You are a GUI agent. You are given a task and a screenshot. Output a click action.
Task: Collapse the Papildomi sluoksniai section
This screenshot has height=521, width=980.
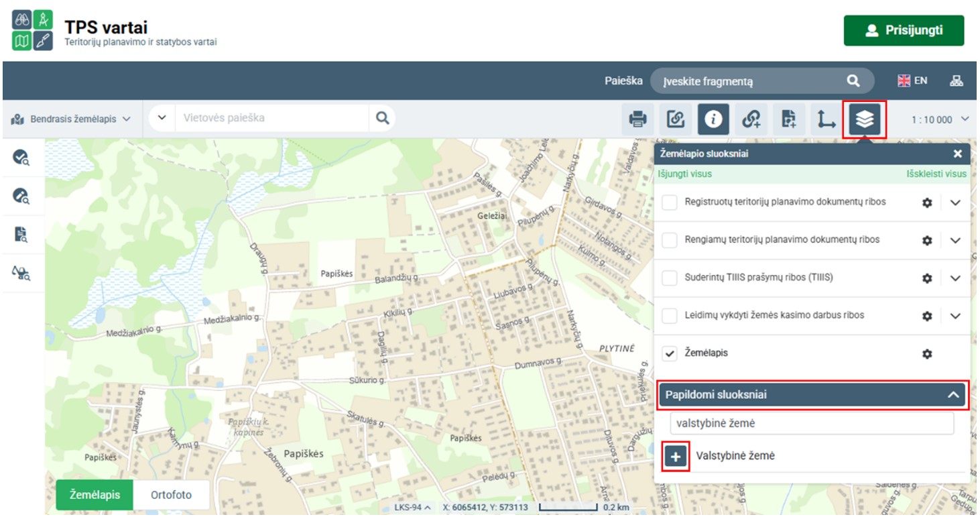pyautogui.click(x=953, y=395)
